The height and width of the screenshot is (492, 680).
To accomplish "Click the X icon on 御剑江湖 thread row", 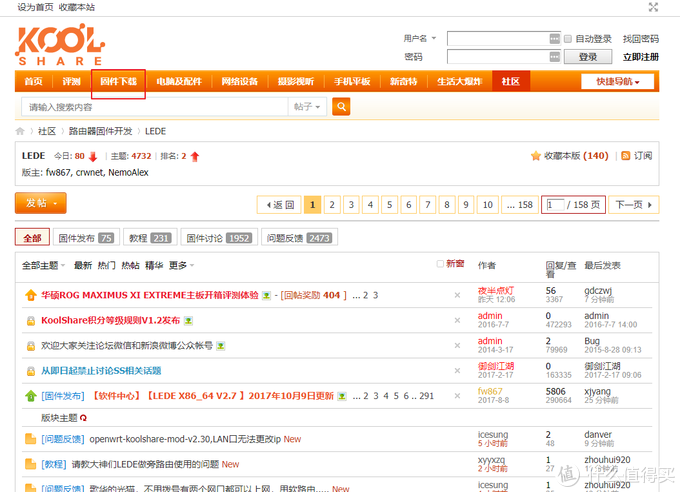I will (457, 371).
